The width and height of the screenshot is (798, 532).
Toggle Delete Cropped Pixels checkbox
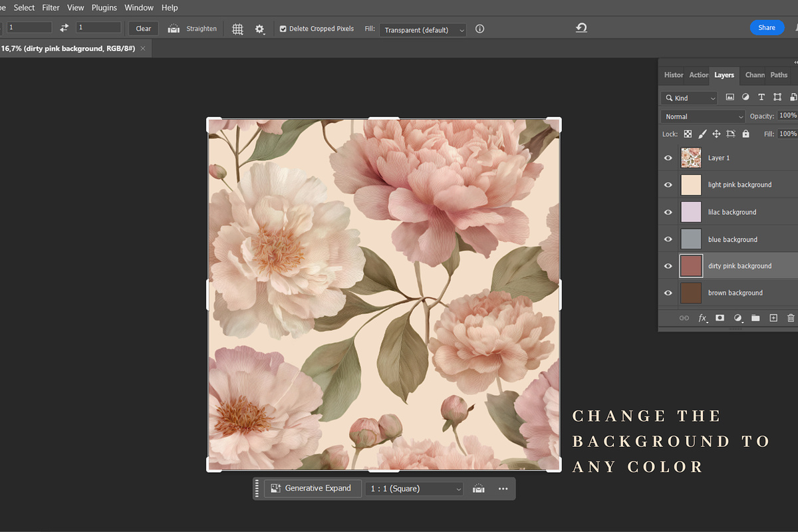click(283, 29)
